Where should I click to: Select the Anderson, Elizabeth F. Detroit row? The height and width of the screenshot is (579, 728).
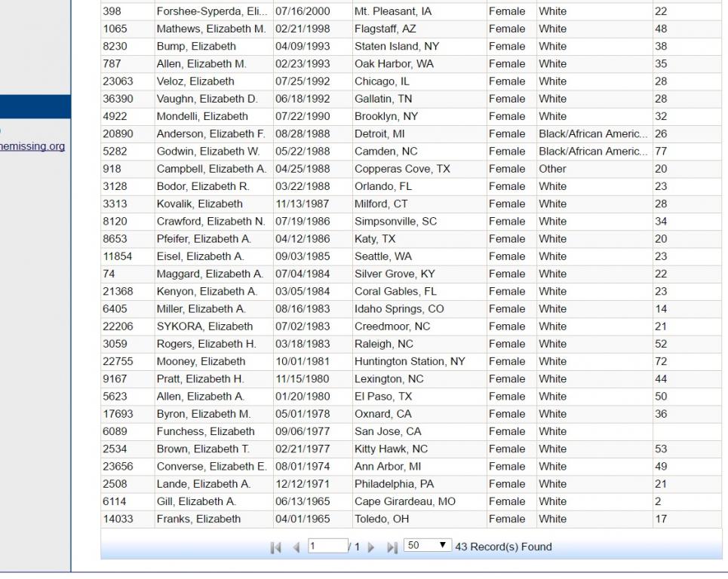(211, 134)
